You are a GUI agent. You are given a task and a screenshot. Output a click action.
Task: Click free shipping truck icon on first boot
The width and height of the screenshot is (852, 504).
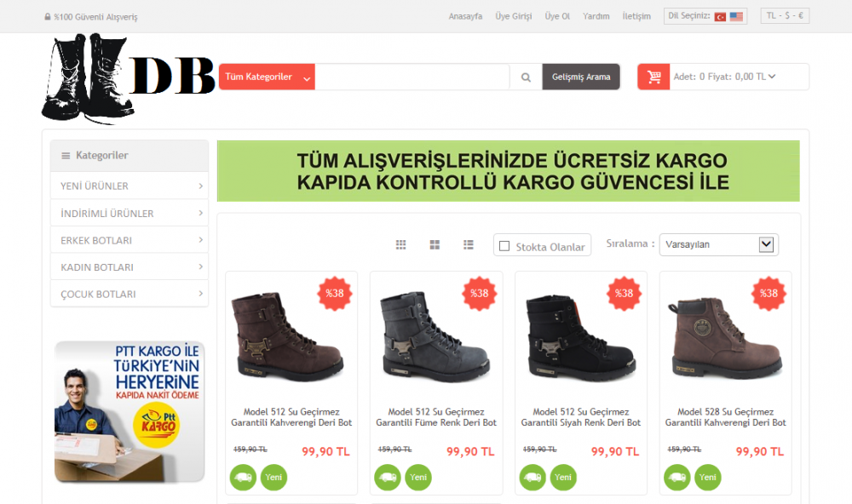[x=243, y=478]
